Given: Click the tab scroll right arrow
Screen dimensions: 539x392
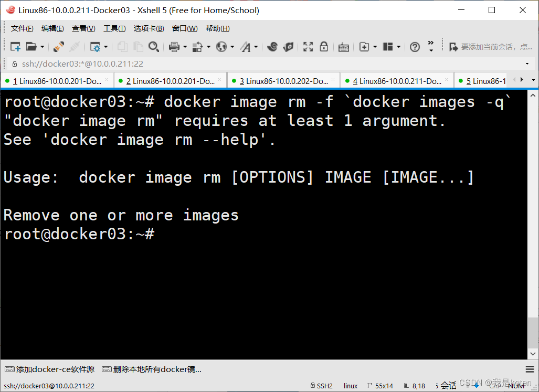Looking at the screenshot, I should click(x=522, y=80).
